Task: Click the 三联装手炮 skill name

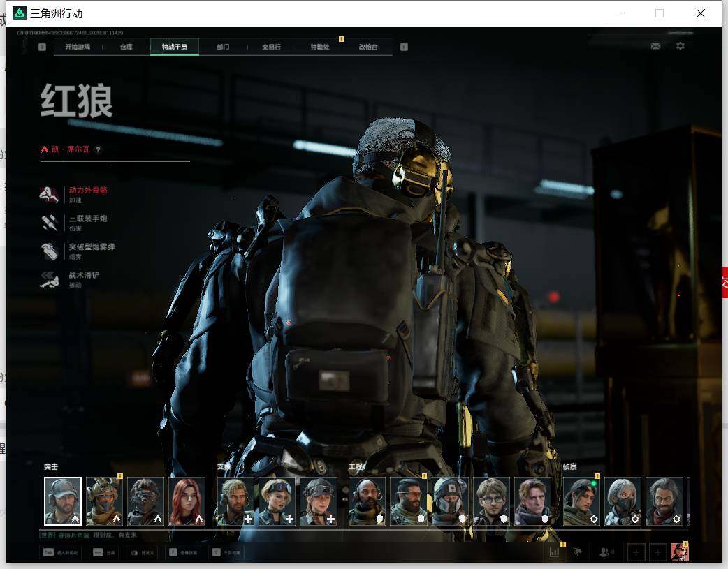Action: pos(88,219)
